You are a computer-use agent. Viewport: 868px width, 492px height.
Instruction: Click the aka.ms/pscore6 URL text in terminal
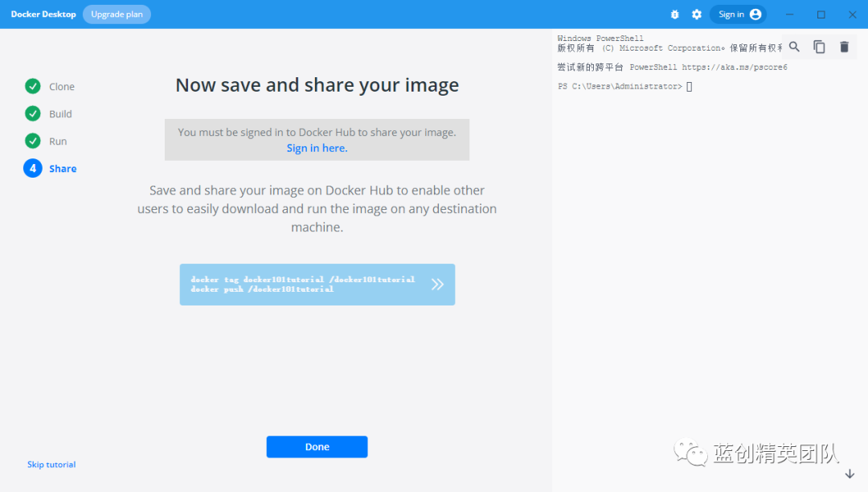(735, 67)
